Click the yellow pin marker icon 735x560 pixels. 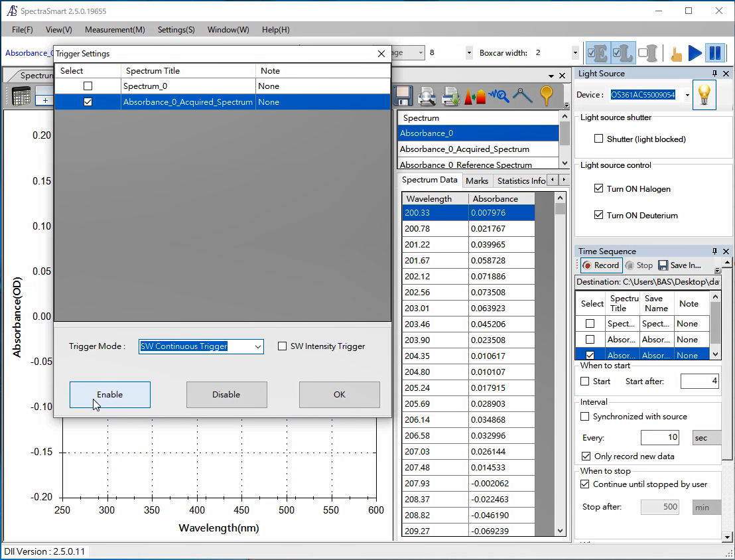coord(547,96)
